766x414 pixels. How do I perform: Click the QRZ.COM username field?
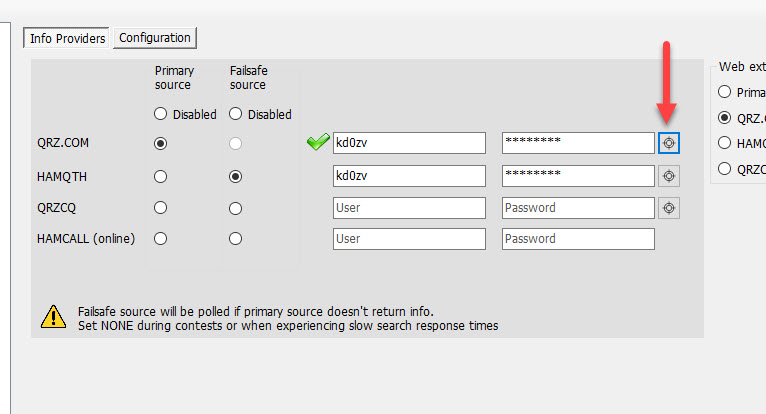[x=409, y=143]
